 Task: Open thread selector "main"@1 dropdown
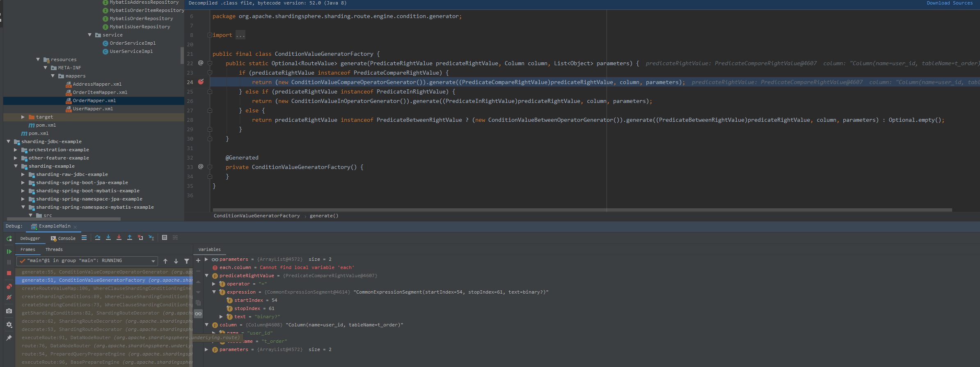pyautogui.click(x=87, y=261)
